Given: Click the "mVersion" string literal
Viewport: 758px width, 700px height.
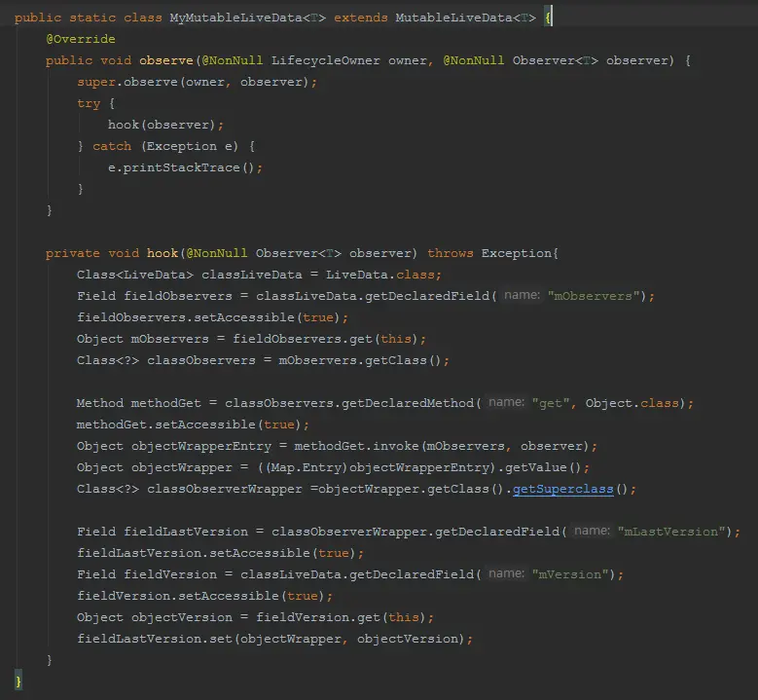Looking at the screenshot, I should [x=570, y=574].
